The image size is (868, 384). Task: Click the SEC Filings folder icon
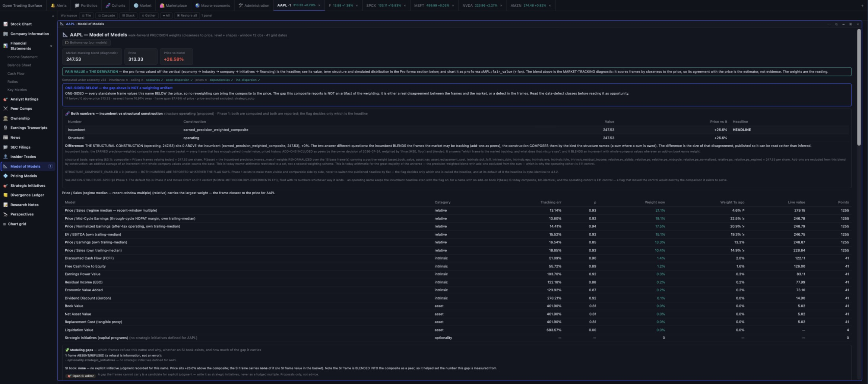coord(6,147)
